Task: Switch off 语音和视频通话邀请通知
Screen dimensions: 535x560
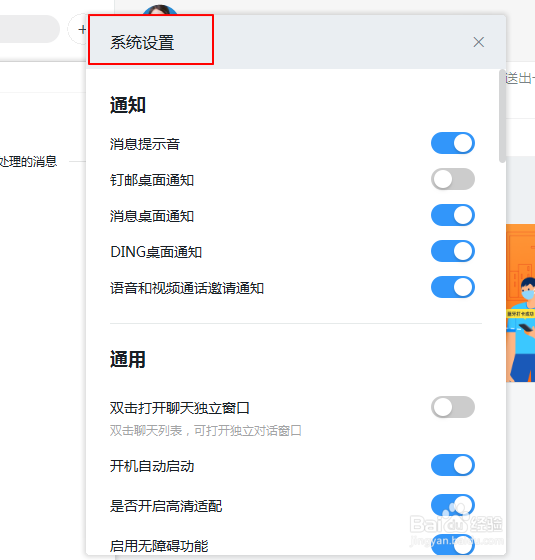Action: pos(452,287)
